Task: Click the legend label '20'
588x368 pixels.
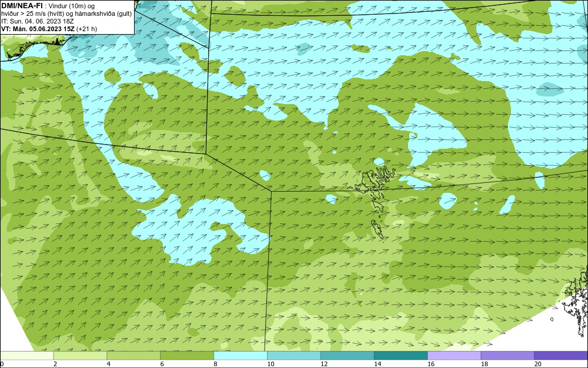Action: (x=538, y=364)
